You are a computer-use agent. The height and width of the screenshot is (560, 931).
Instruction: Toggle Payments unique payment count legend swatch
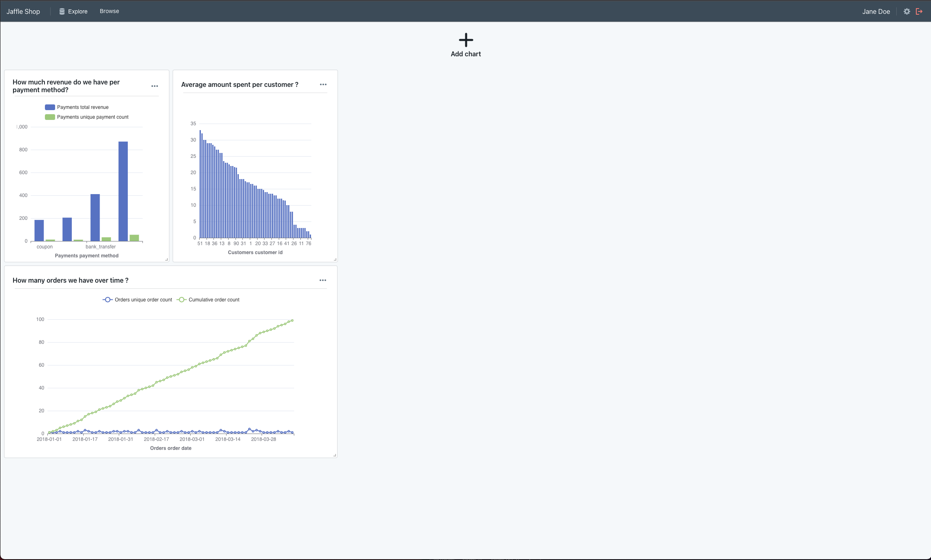pyautogui.click(x=50, y=117)
